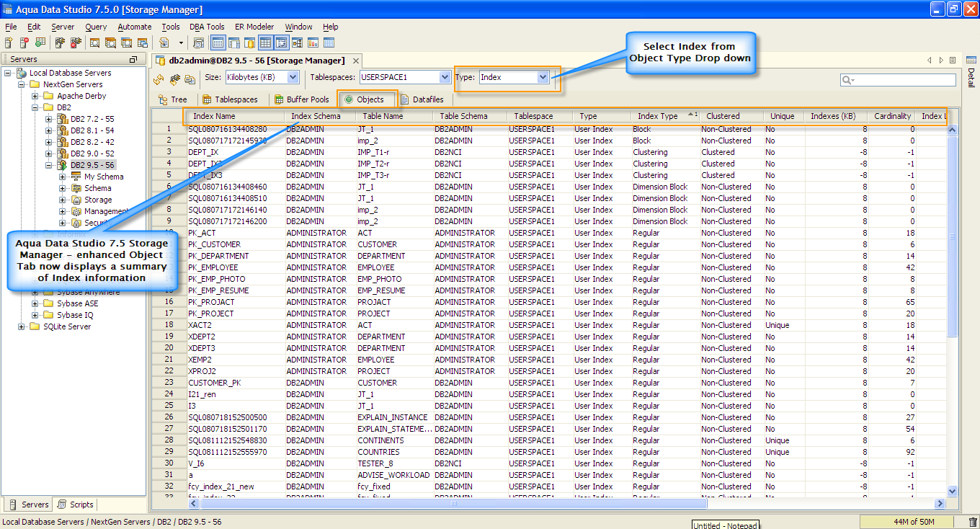Click the green-dot table toolbar icon
The image size is (980, 529).
tap(40, 43)
